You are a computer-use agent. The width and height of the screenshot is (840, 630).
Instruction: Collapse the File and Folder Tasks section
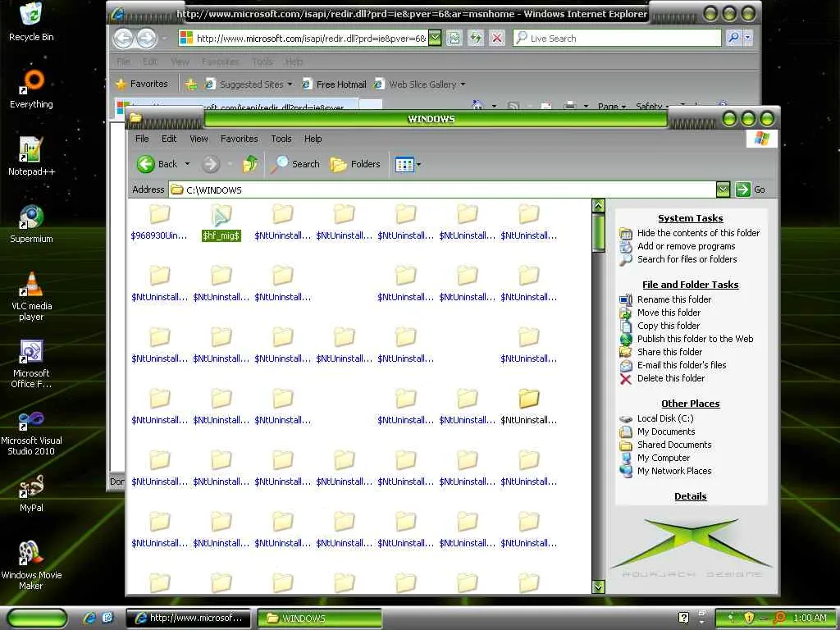(x=690, y=285)
